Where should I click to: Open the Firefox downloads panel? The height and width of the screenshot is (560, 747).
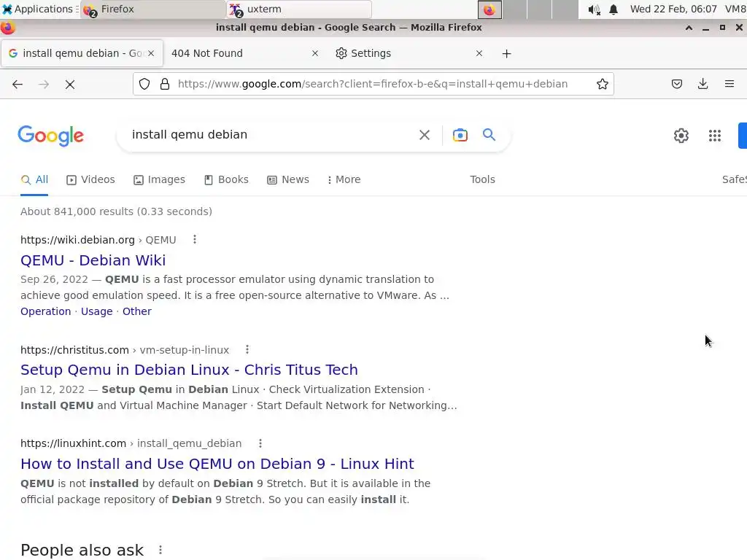point(703,85)
